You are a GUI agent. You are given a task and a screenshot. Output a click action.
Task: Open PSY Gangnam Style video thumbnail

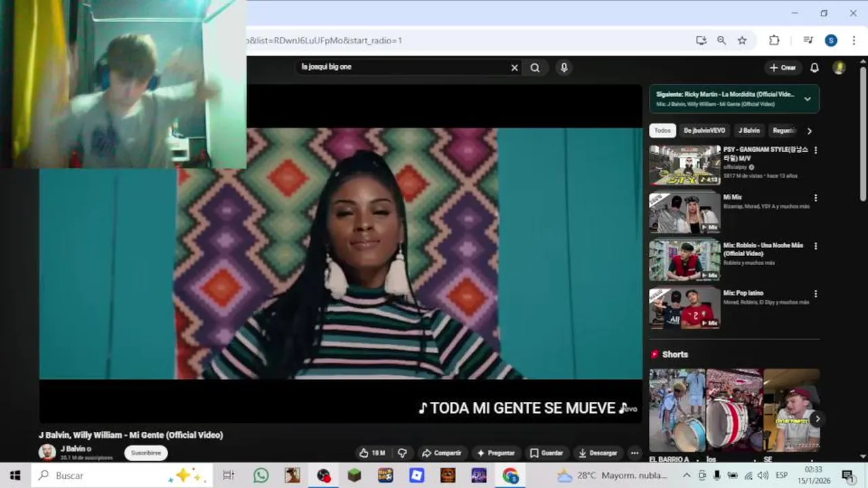pos(684,165)
